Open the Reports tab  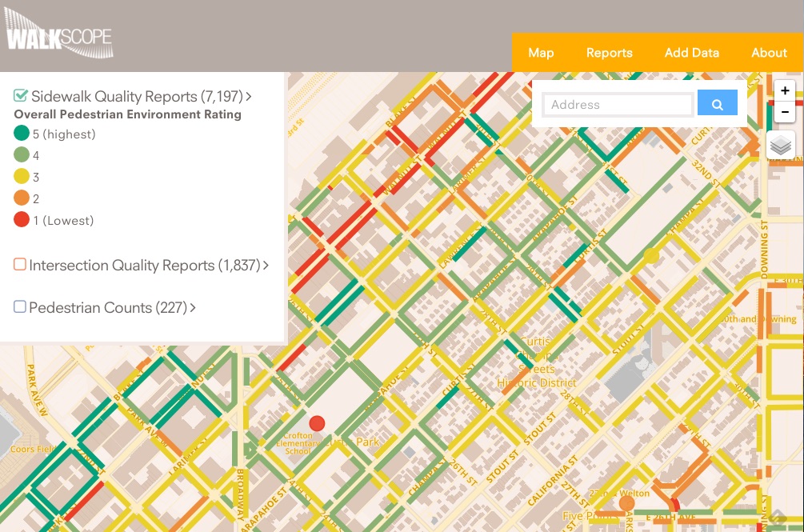click(x=609, y=53)
